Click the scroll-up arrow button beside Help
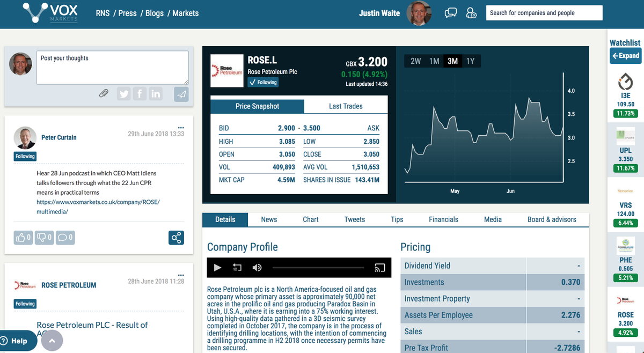The image size is (644, 353). coord(52,341)
